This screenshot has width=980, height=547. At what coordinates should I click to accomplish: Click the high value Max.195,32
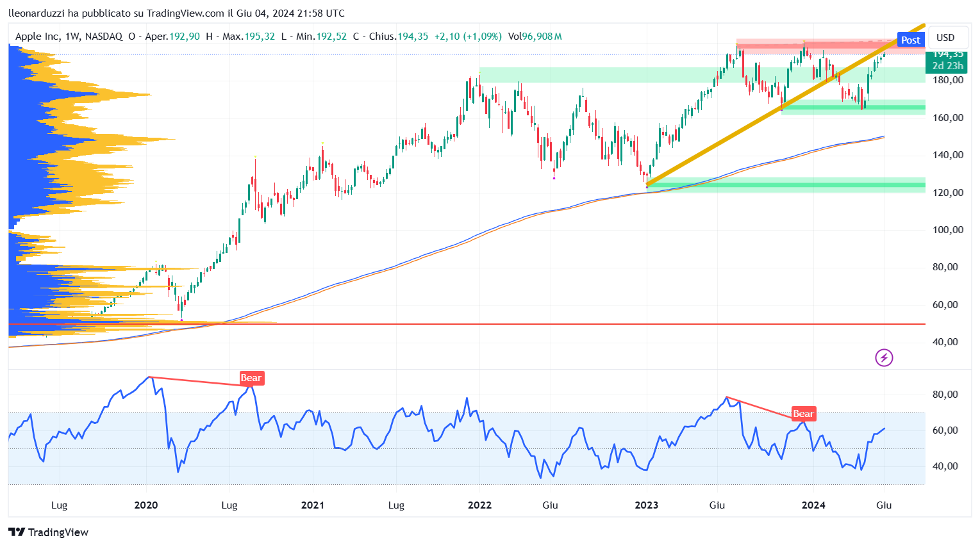pos(240,37)
